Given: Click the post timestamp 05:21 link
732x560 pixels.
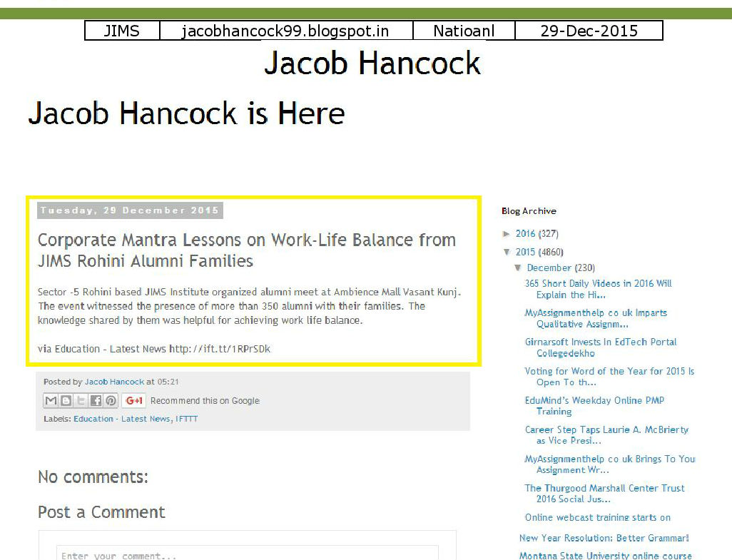Looking at the screenshot, I should click(168, 382).
